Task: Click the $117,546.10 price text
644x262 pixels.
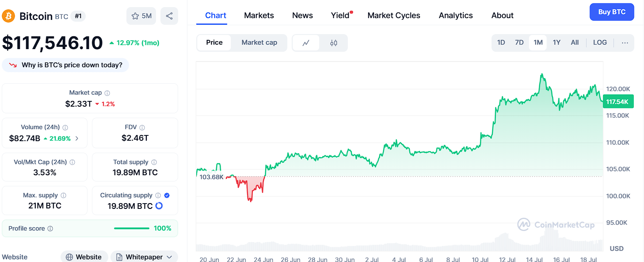Action: (53, 43)
